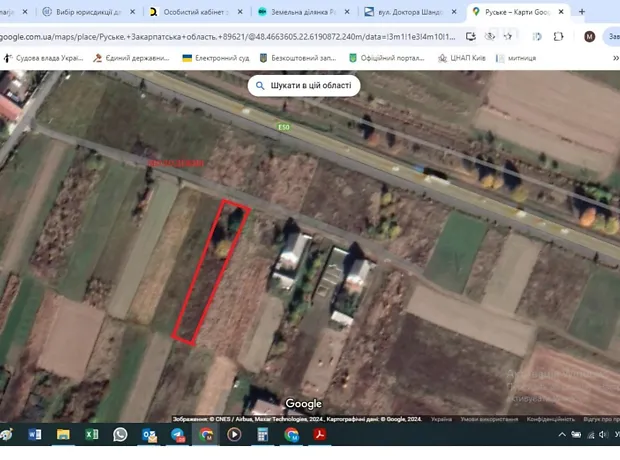The image size is (620, 460).
Task: Click the network tray icon
Action: [x=590, y=435]
